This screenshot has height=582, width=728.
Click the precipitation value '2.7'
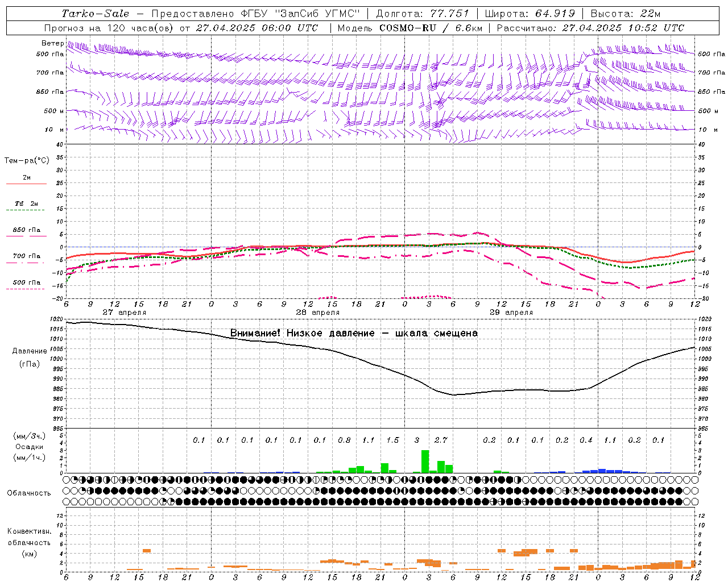point(441,440)
